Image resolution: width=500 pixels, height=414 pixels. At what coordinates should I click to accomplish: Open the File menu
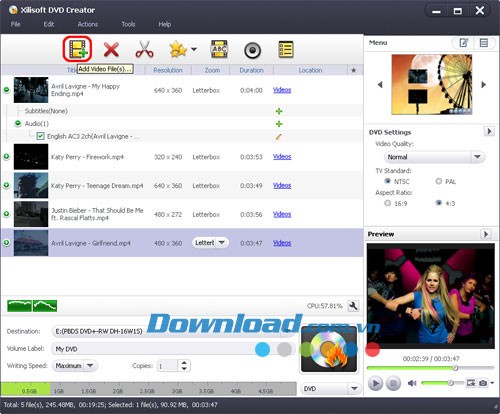click(x=15, y=24)
